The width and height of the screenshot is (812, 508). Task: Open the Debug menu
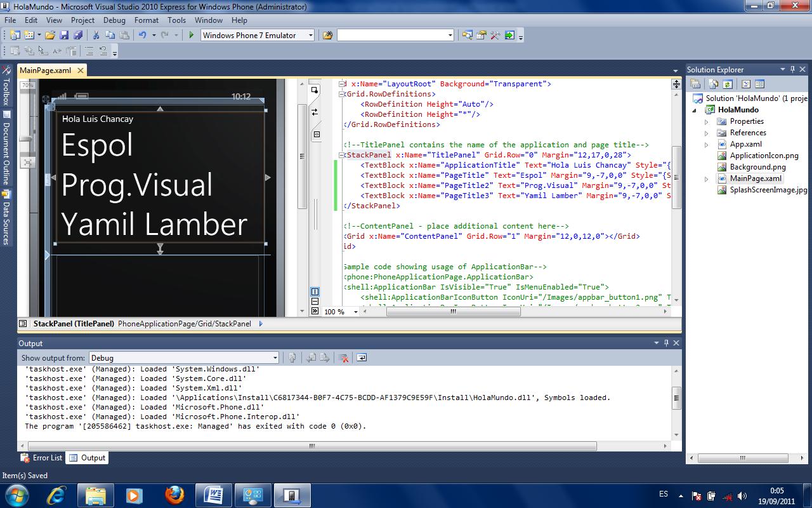tap(114, 20)
